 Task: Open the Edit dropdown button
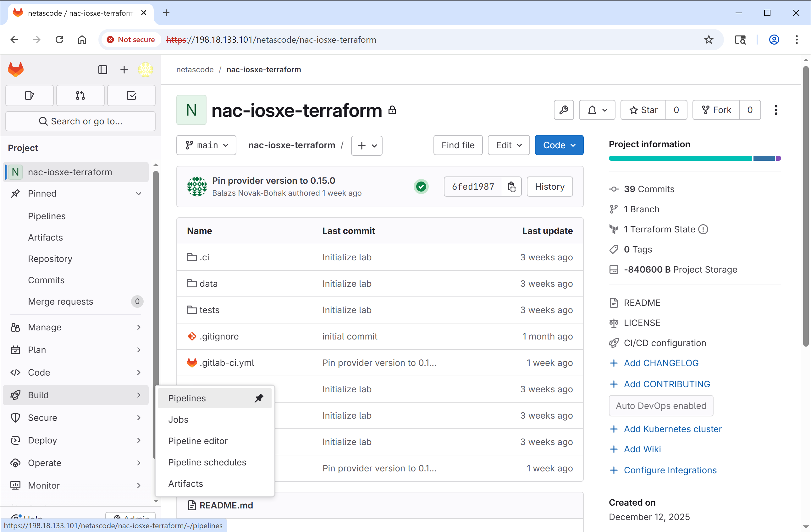click(x=508, y=145)
